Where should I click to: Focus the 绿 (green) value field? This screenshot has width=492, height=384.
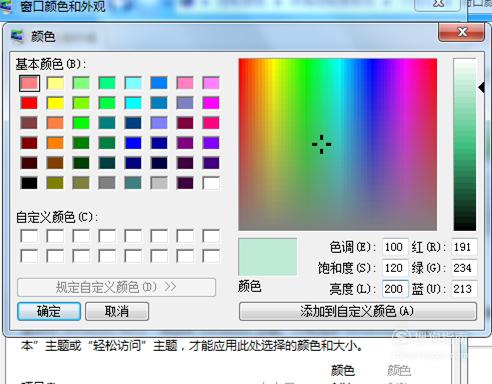464,268
